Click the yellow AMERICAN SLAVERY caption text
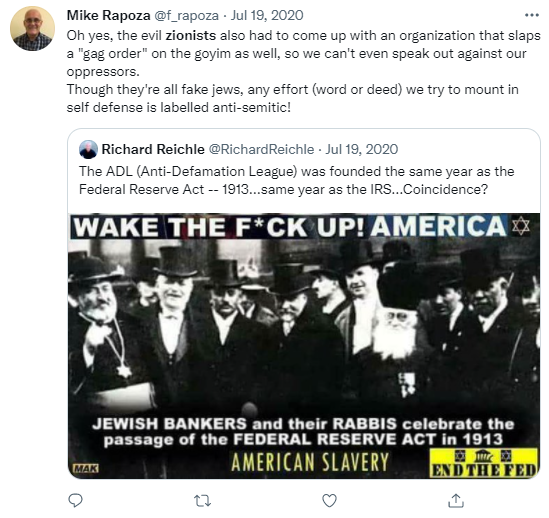Screen dimensions: 549x518 310,462
